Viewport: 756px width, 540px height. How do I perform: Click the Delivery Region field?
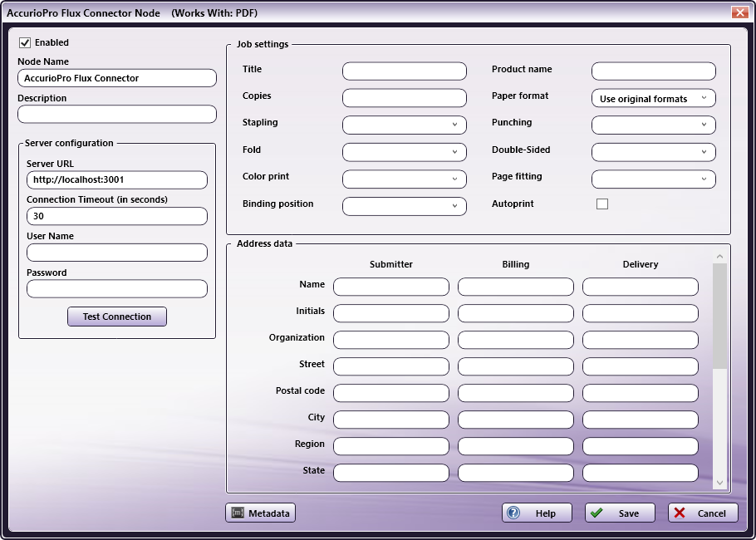tap(641, 446)
